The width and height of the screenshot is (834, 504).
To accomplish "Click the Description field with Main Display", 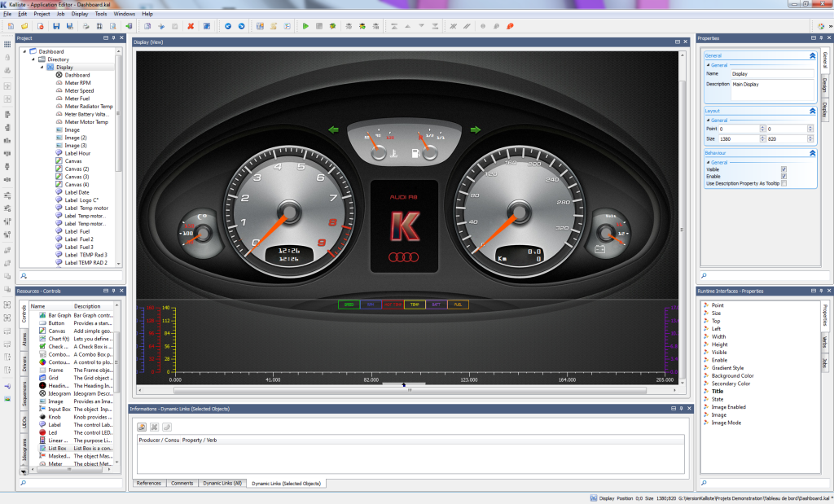I will coord(772,90).
